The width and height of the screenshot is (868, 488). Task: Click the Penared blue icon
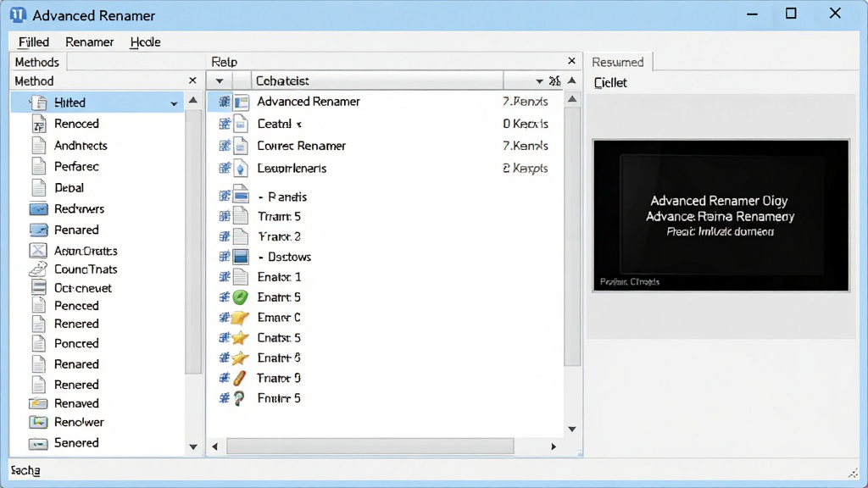click(x=39, y=230)
